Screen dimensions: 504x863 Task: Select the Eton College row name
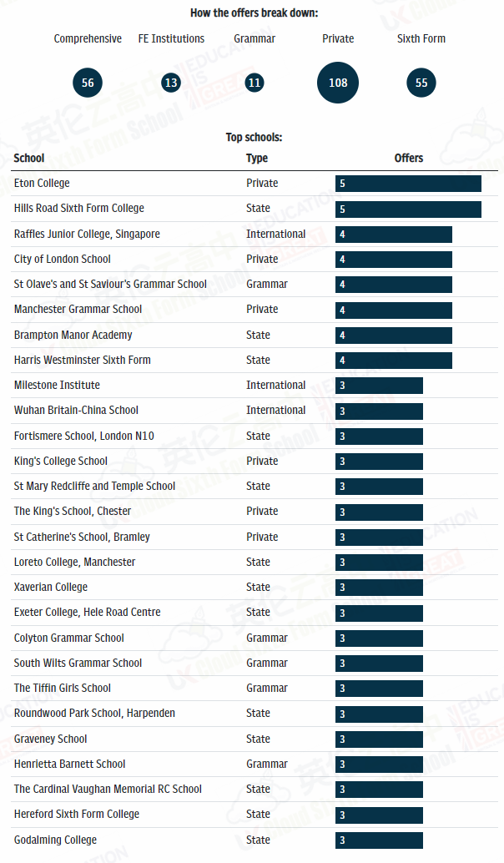[x=42, y=183]
